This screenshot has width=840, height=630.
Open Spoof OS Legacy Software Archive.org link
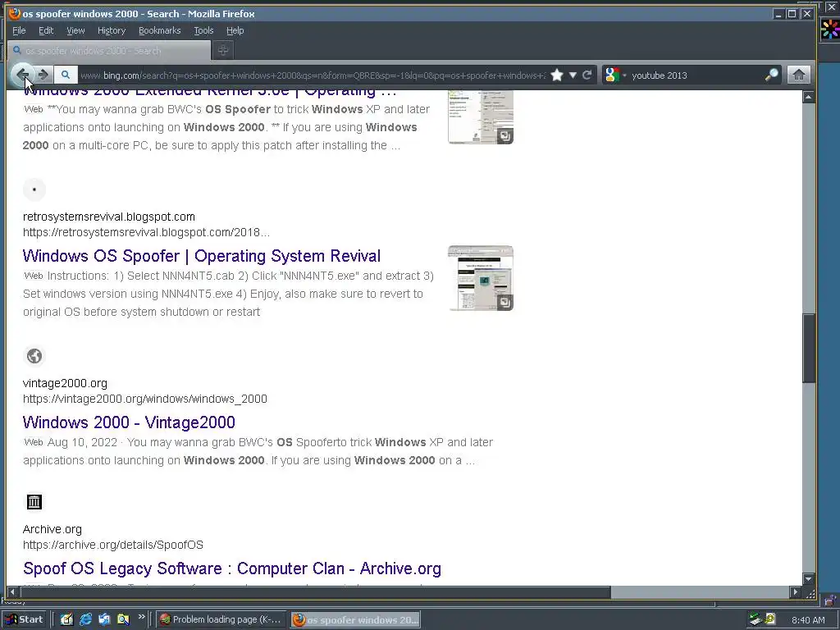click(x=232, y=568)
